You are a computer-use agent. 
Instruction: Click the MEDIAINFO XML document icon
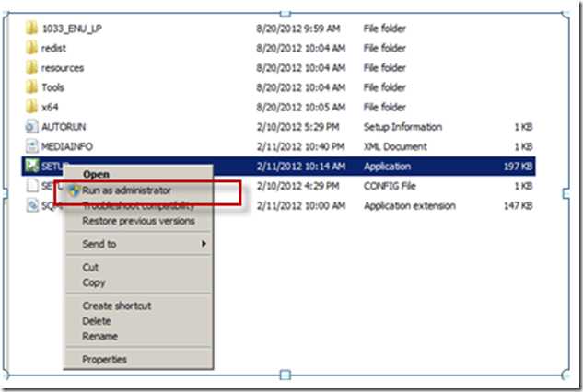click(31, 146)
